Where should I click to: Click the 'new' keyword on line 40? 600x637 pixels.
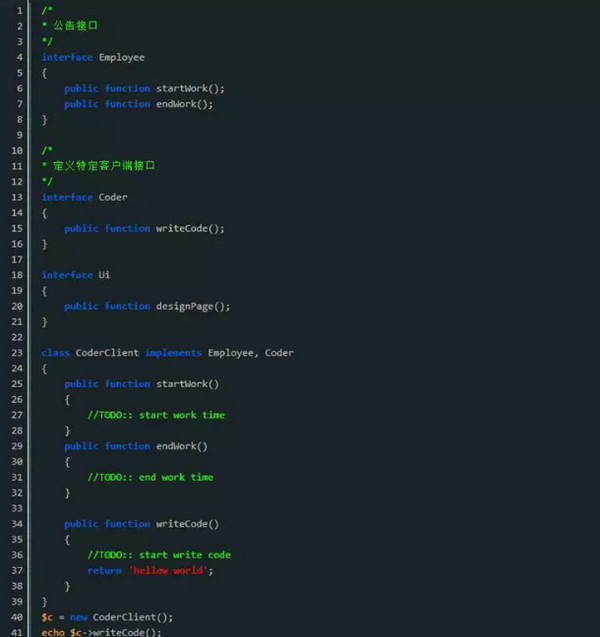(78, 617)
